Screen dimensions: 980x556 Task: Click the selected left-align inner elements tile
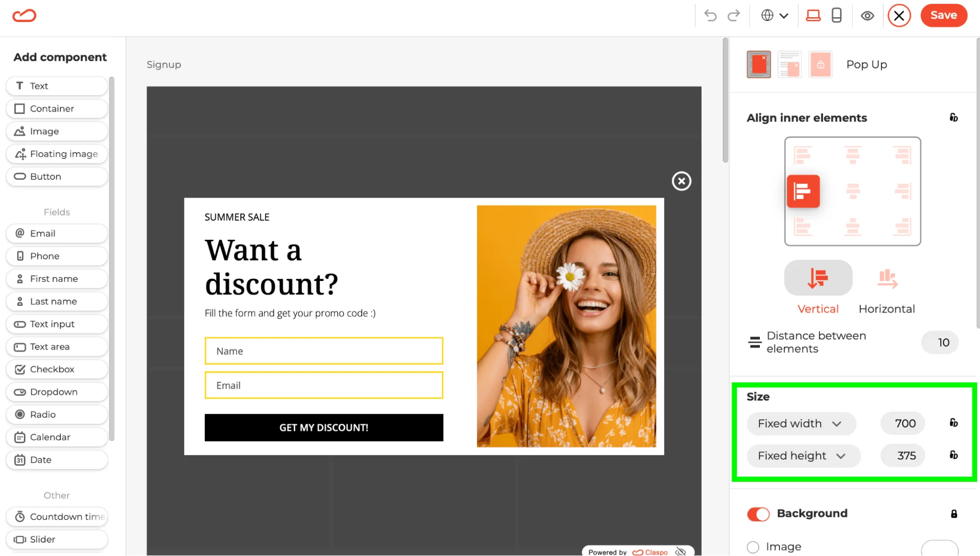point(803,191)
